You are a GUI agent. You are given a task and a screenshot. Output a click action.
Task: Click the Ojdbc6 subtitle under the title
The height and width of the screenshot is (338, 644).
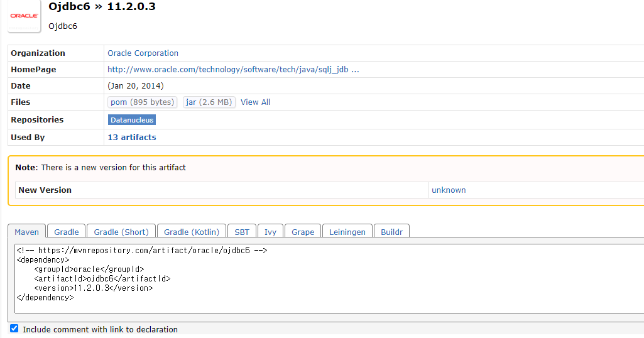[62, 26]
